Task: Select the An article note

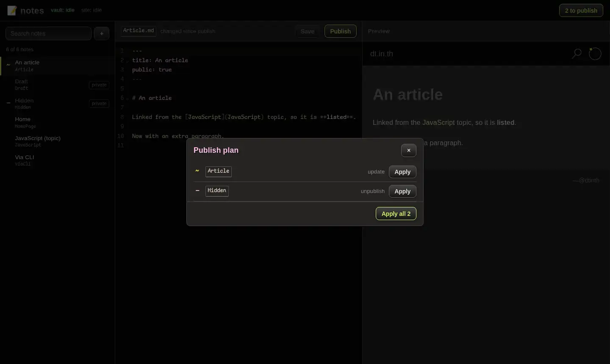Action: click(58, 66)
